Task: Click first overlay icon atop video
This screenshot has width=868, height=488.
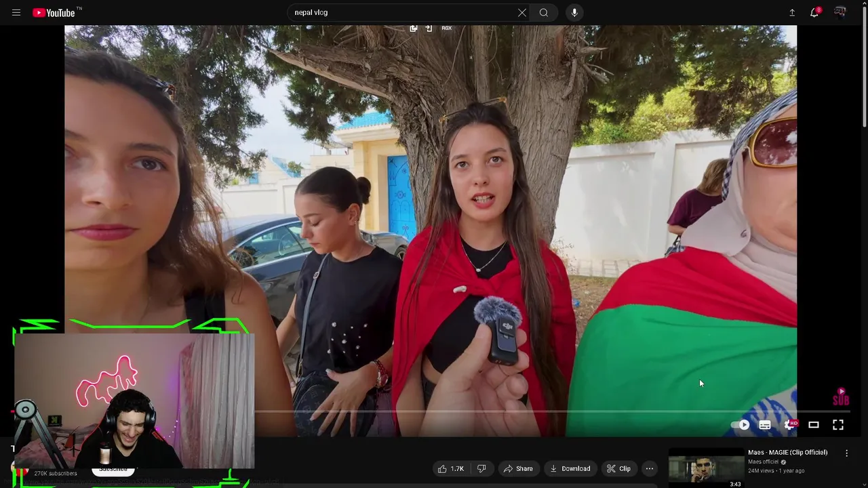Action: [414, 28]
